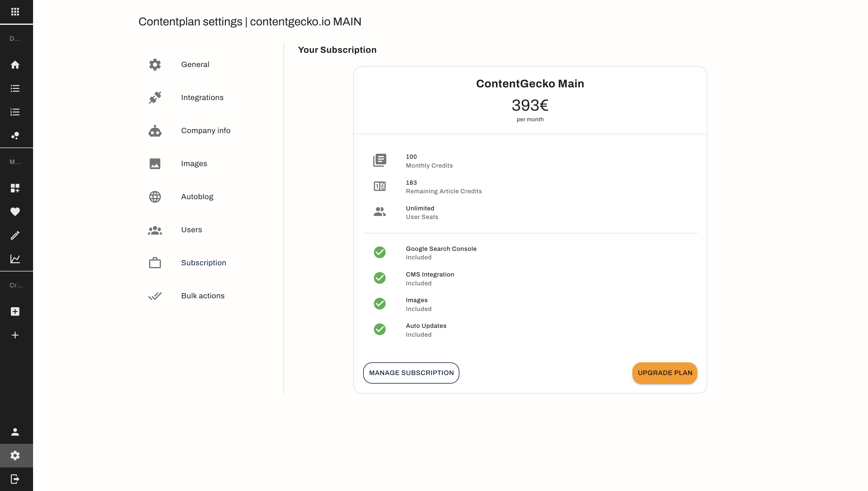868x491 pixels.
Task: Open the apps grid icon at top
Action: point(15,12)
